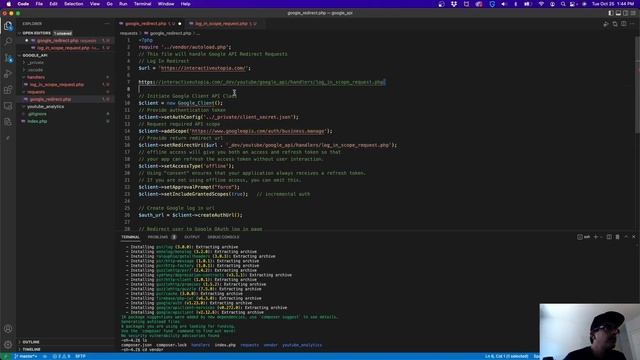Toggle the secondary side bar layout icon

pos(626,13)
